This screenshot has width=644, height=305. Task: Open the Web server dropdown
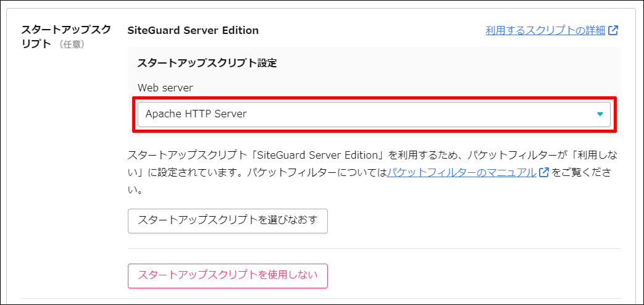pos(374,114)
